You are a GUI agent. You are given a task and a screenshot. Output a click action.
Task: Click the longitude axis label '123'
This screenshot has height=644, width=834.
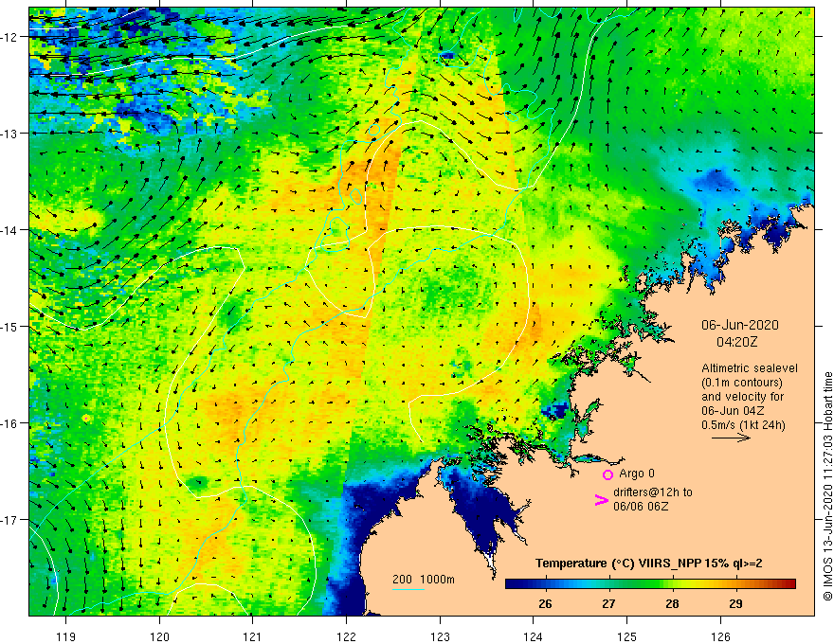(440, 636)
